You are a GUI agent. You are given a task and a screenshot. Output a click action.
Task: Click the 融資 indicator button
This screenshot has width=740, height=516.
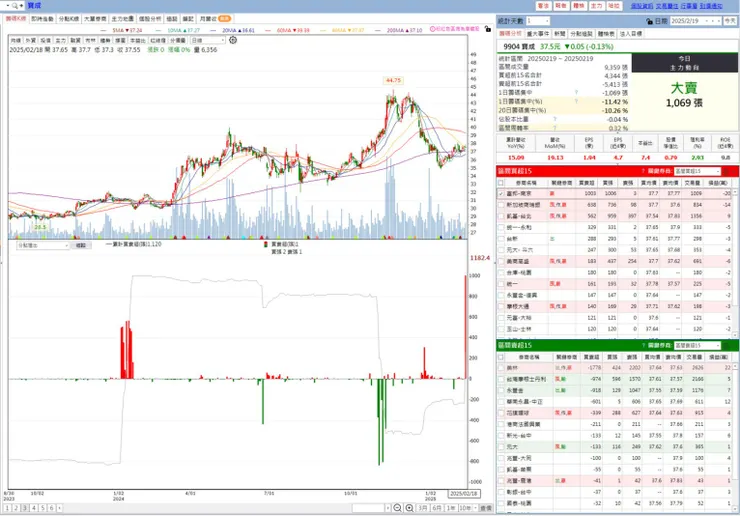point(76,41)
